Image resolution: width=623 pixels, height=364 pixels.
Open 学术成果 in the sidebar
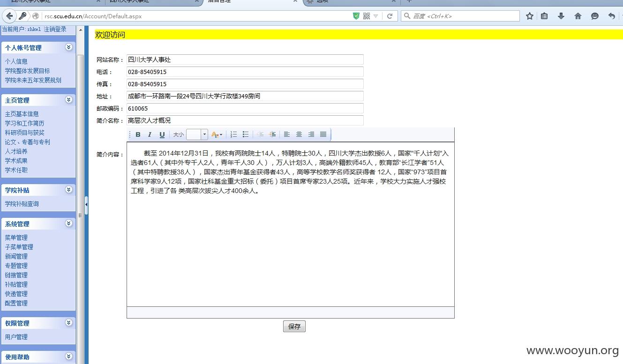(x=16, y=161)
